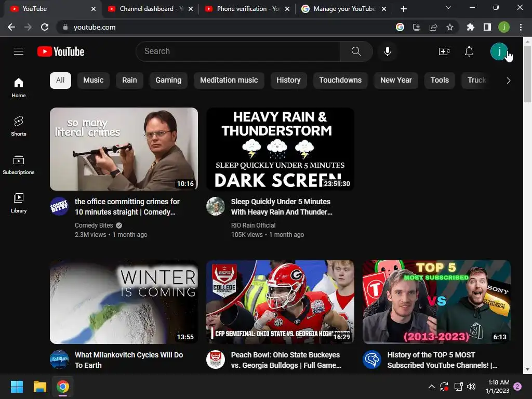Image resolution: width=532 pixels, height=399 pixels.
Task: Select the Tools filter chip
Action: [x=440, y=81]
